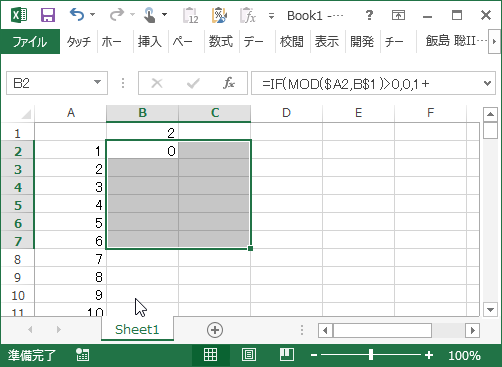Open the 表示 view tab
Screen dimensions: 502x367
point(327,42)
